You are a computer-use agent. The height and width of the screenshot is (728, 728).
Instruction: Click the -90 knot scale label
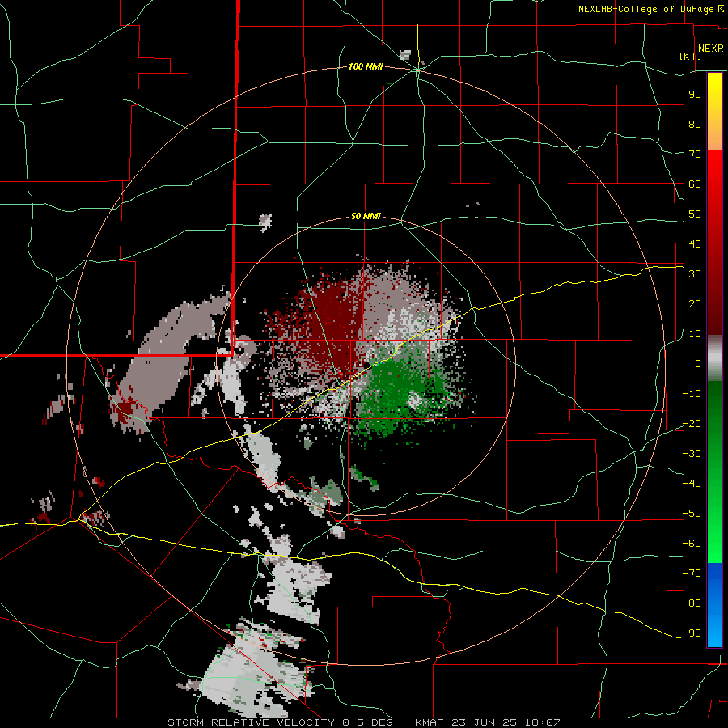pyautogui.click(x=692, y=633)
